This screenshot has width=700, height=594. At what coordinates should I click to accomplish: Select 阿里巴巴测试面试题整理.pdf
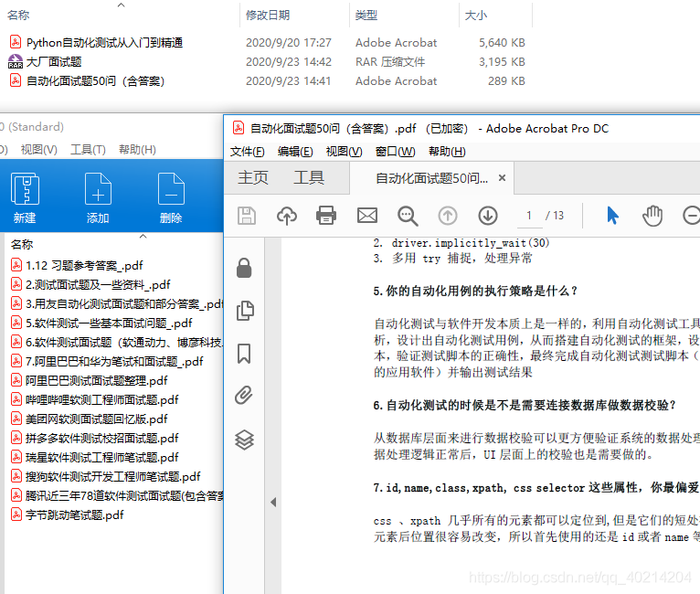97,381
